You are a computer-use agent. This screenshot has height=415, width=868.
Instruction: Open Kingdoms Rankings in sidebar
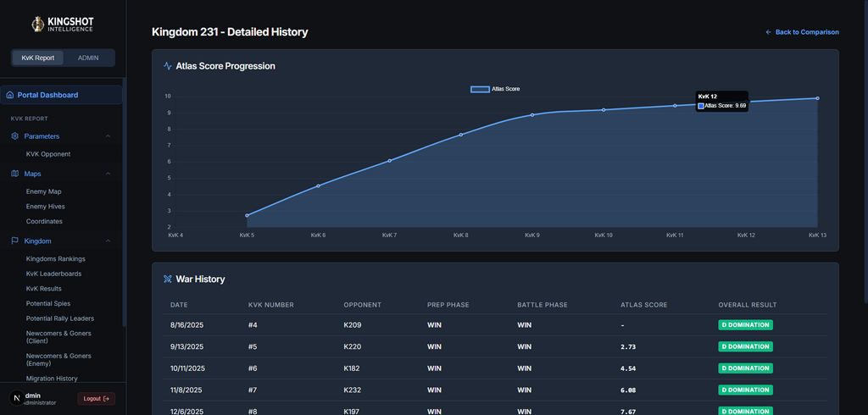pos(56,259)
